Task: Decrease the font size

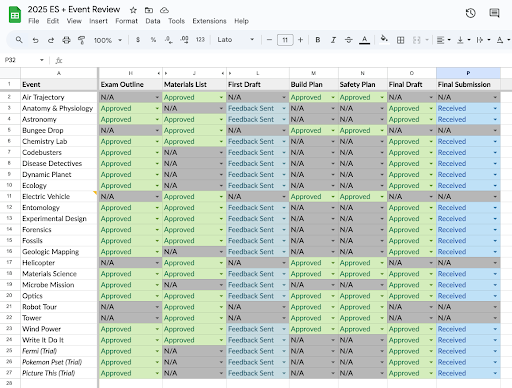Action: pos(269,40)
